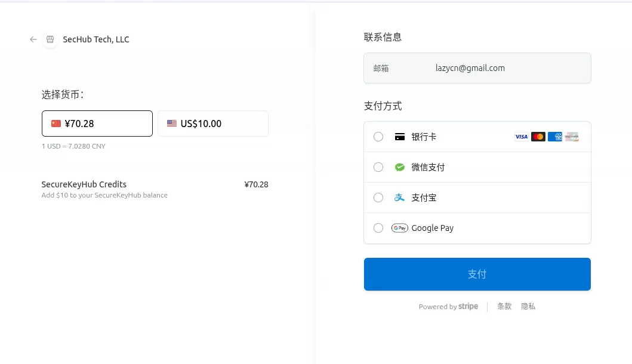
Task: Click the ¥70.28 line item price
Action: 257,184
